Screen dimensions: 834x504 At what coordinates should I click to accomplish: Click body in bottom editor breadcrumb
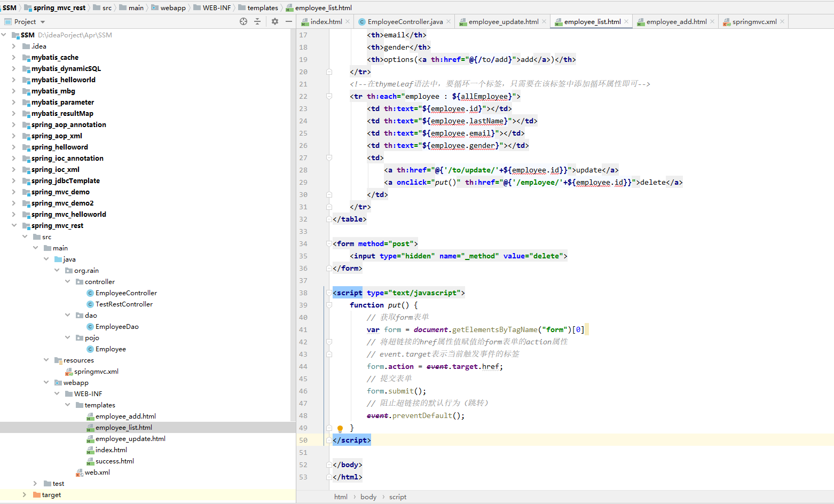click(x=368, y=497)
